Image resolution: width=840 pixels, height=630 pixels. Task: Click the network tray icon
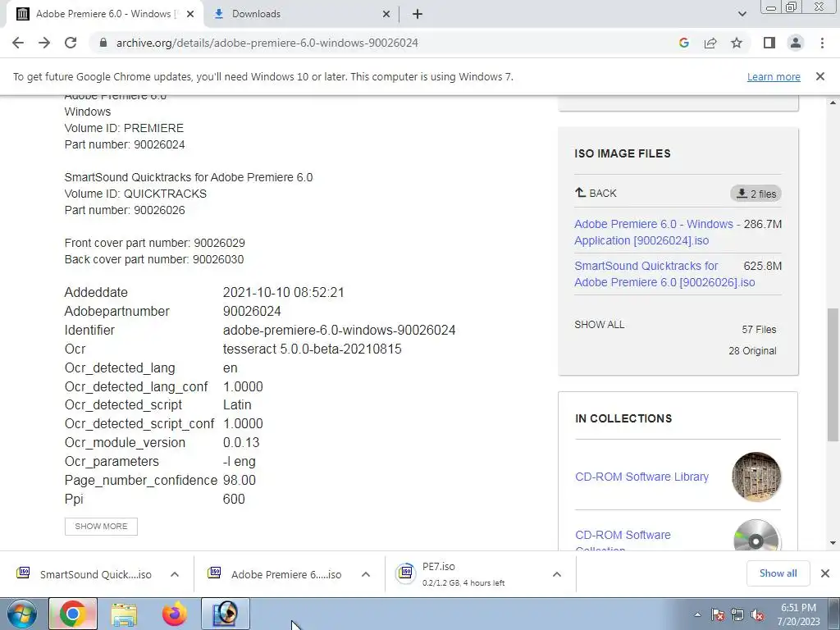[x=737, y=614]
